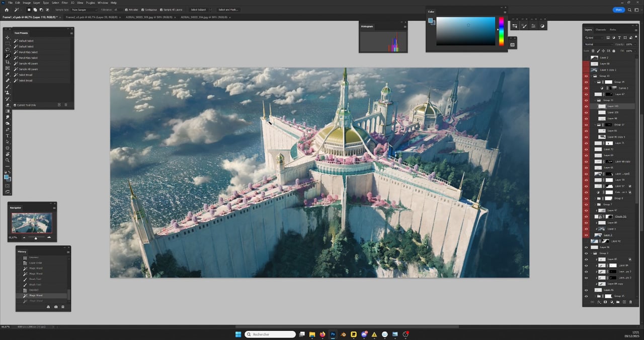644x340 pixels.
Task: Open layer filter Kind dropdown
Action: pos(594,38)
